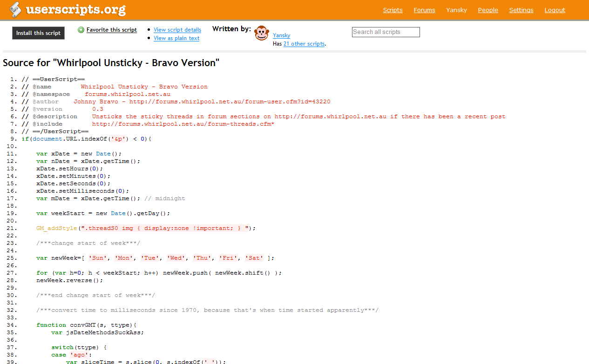This screenshot has width=589, height=364.
Task: Click the 'convert time to milliseconds' comment
Action: coord(207,310)
